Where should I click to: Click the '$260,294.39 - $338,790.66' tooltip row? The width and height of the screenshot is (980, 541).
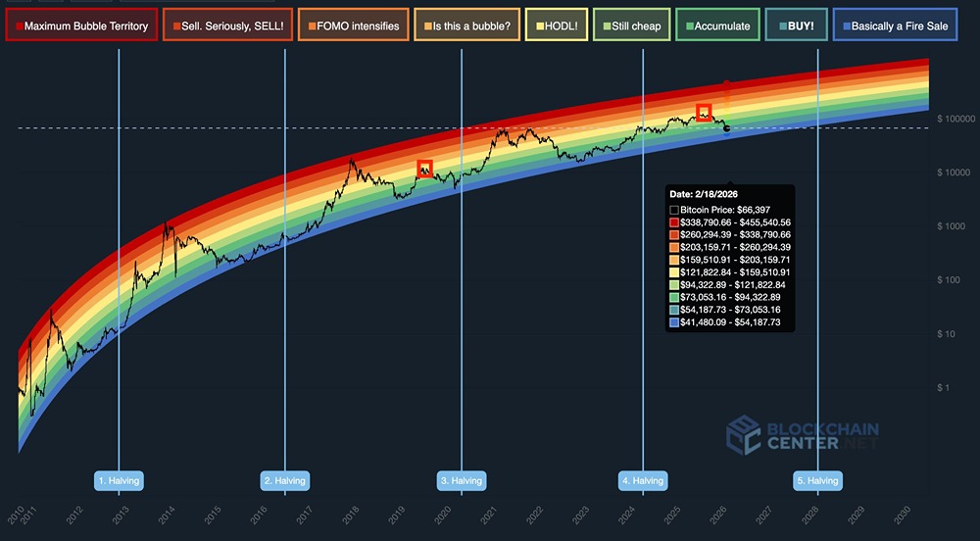click(730, 235)
